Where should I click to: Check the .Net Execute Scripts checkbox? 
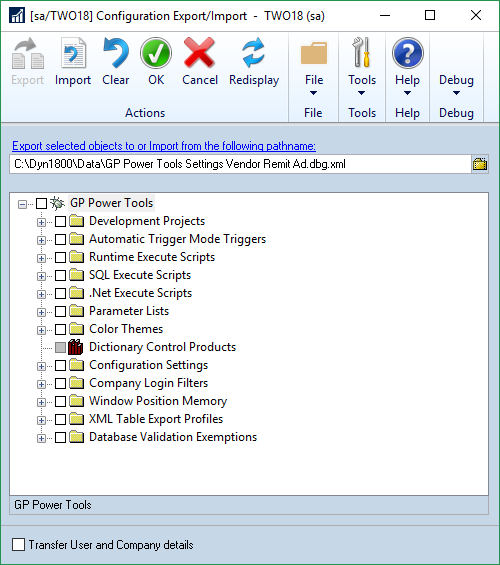61,293
